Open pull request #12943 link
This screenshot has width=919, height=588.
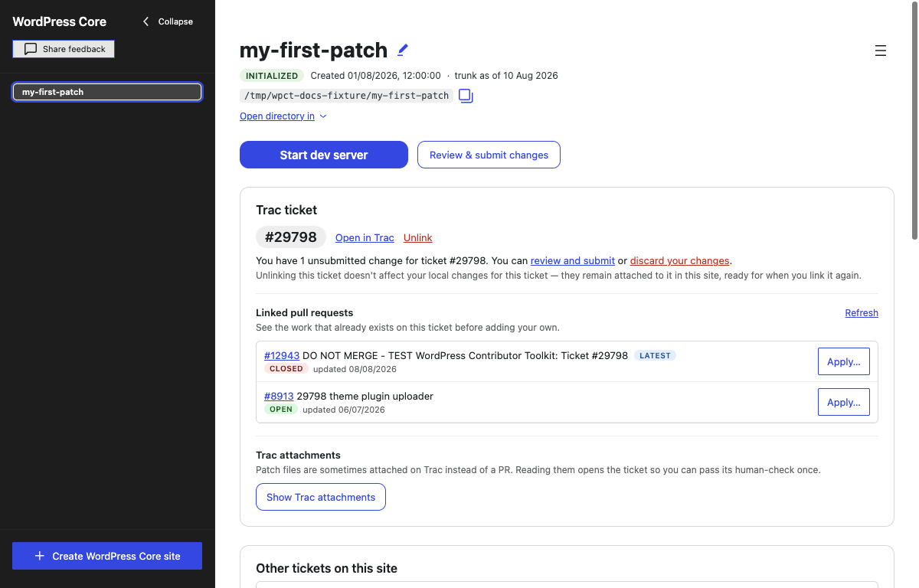(x=282, y=355)
